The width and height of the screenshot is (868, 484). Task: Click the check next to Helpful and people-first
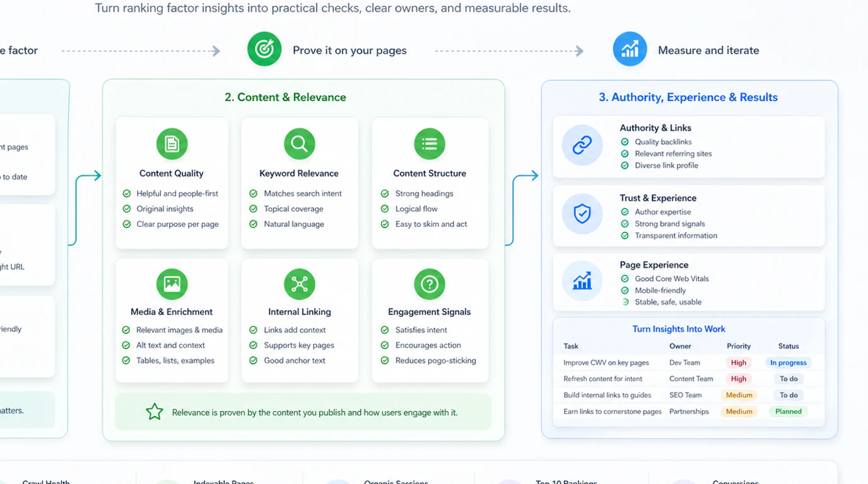point(126,193)
